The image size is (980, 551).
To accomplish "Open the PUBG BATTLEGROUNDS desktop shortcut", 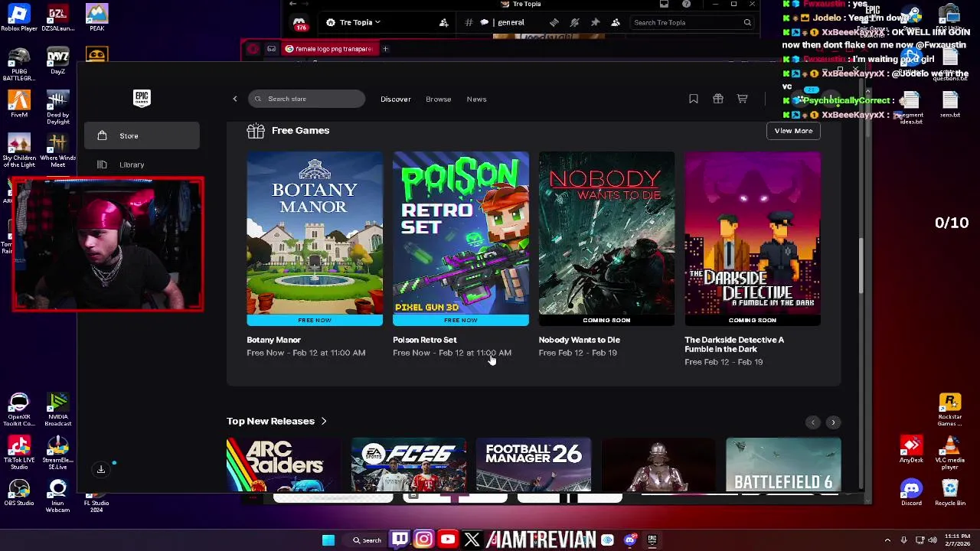I will (x=19, y=64).
